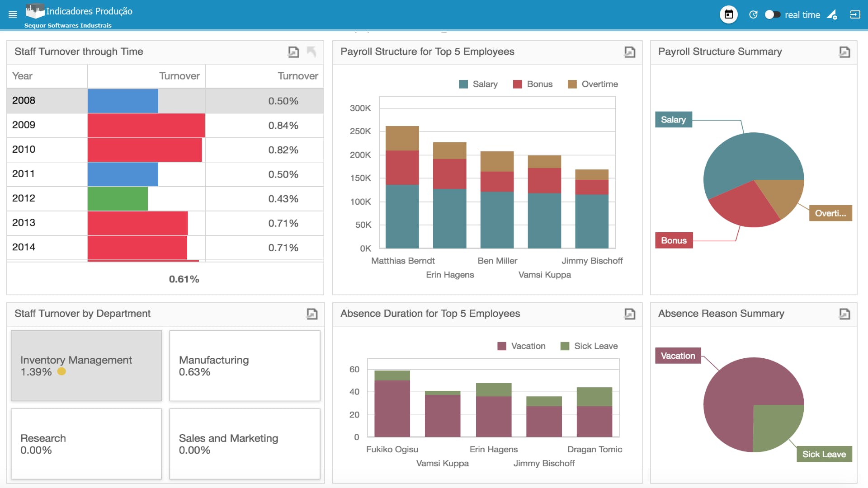Export the Absence Reason Summary panel
This screenshot has width=868, height=488.
[844, 314]
